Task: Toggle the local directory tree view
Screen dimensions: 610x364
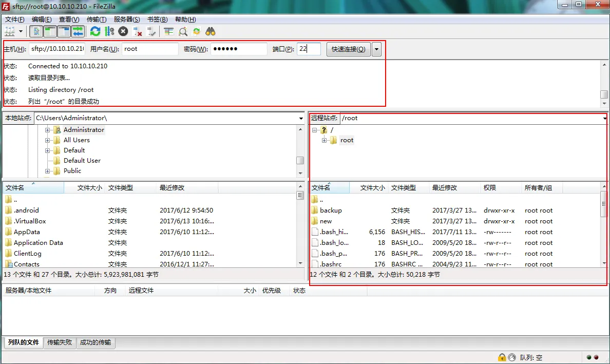Action: (x=50, y=31)
